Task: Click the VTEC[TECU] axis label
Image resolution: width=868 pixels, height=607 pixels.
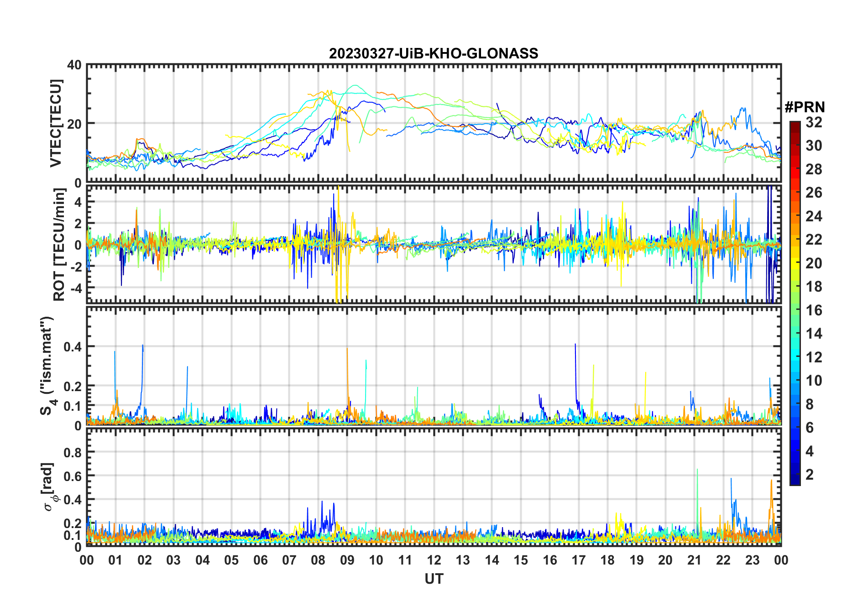Action: (56, 123)
